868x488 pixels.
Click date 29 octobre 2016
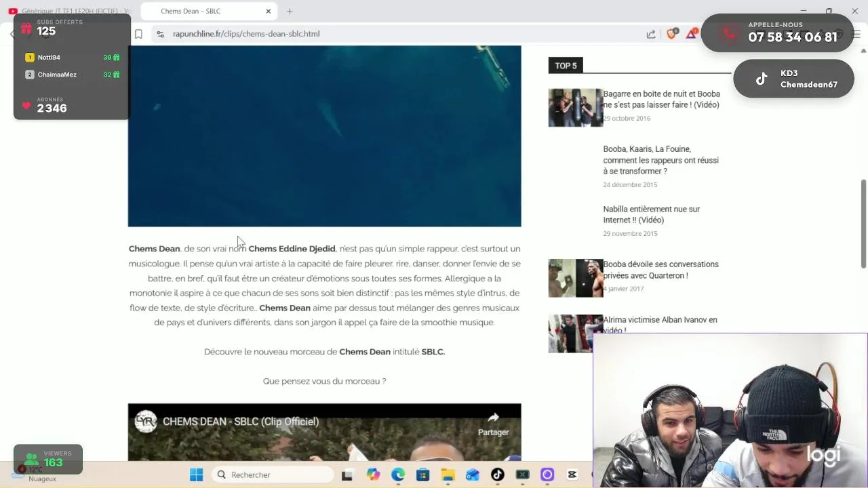point(627,118)
